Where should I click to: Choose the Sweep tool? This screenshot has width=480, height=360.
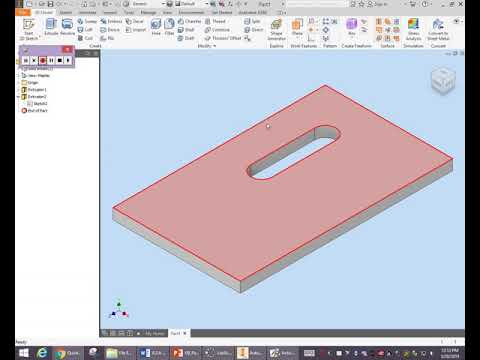(x=87, y=21)
